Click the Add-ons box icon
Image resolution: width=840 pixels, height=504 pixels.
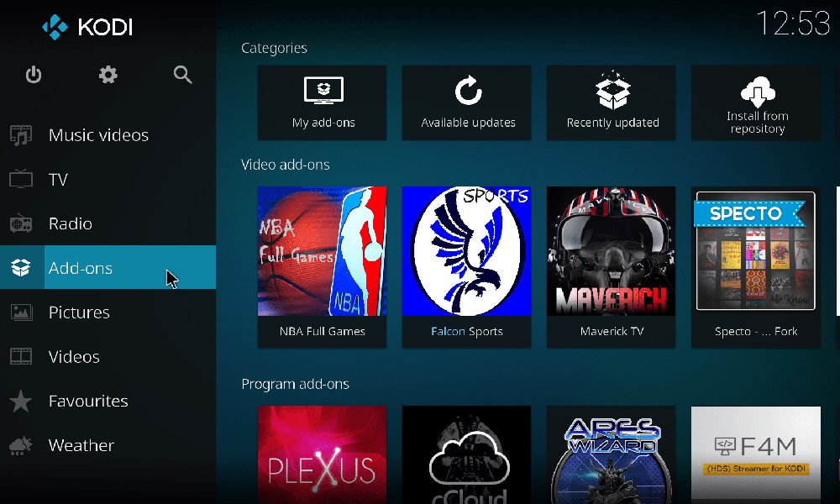(x=21, y=267)
